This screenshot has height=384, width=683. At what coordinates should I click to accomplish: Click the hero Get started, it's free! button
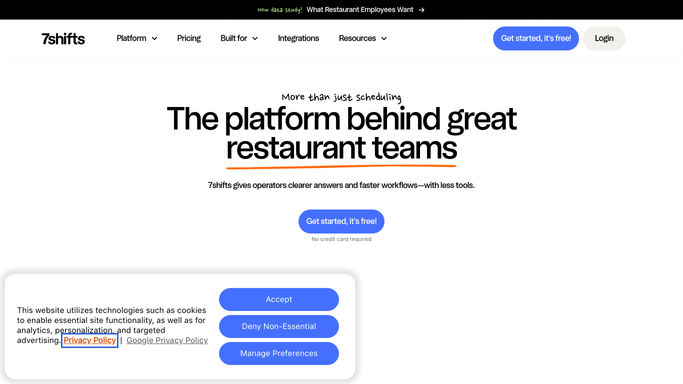click(x=342, y=221)
